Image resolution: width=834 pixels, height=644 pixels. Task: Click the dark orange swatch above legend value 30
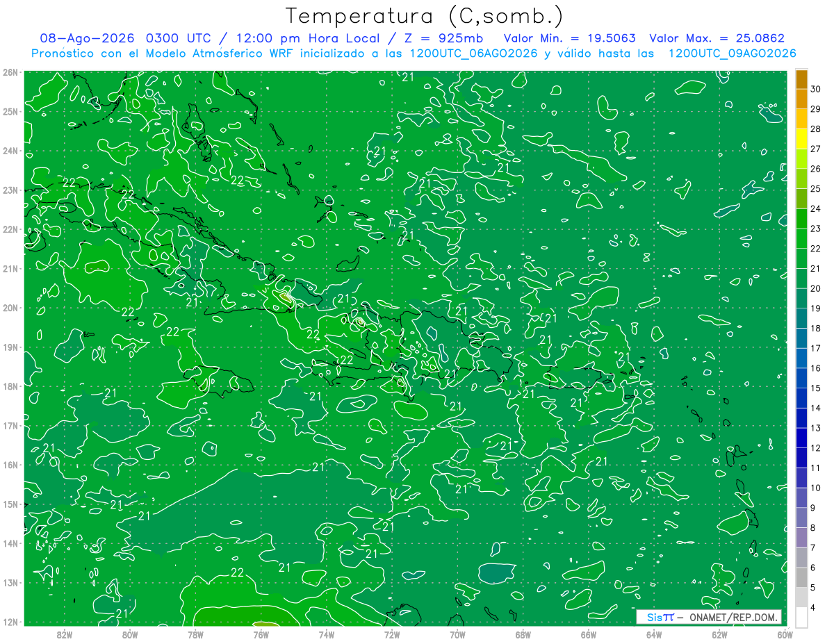click(801, 79)
